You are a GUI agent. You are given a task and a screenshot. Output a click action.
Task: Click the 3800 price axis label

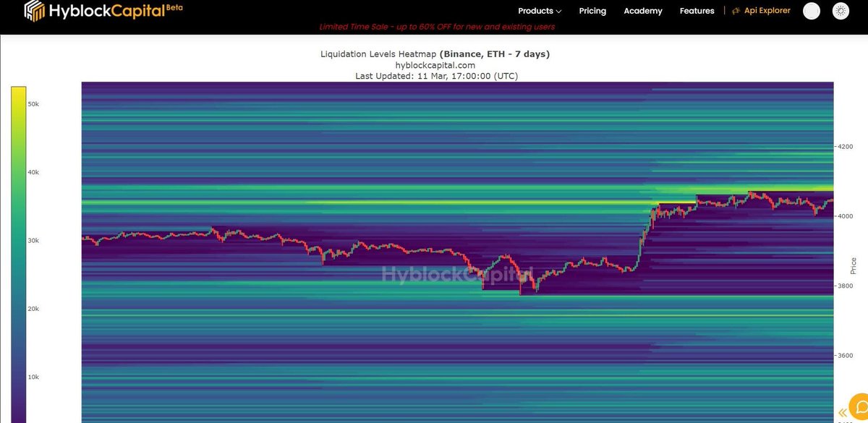(846, 286)
